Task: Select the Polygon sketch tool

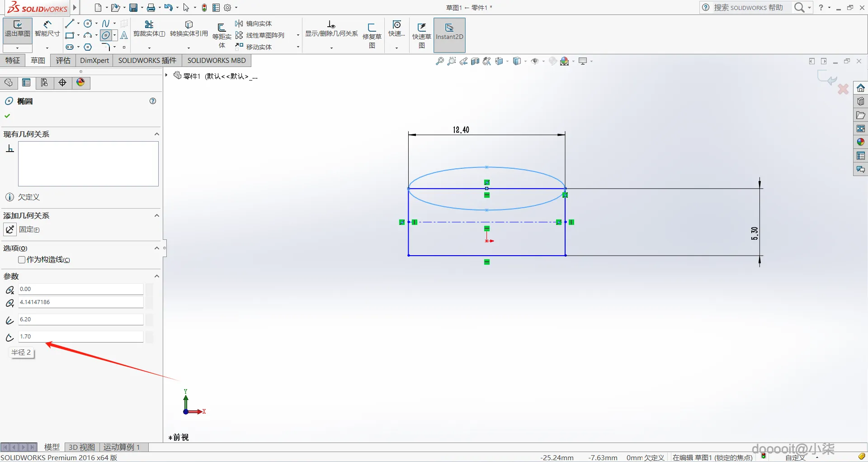Action: tap(88, 47)
